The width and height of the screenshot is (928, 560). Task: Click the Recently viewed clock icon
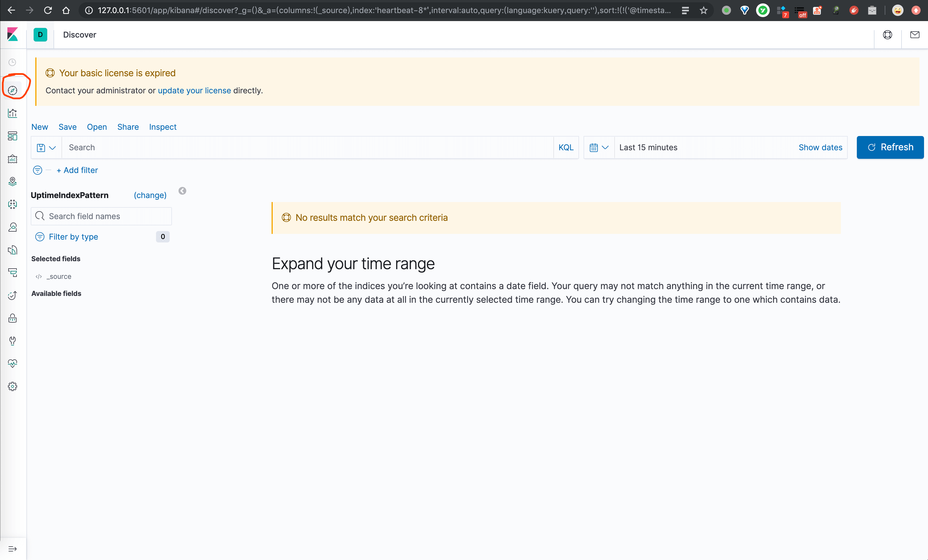coord(13,62)
